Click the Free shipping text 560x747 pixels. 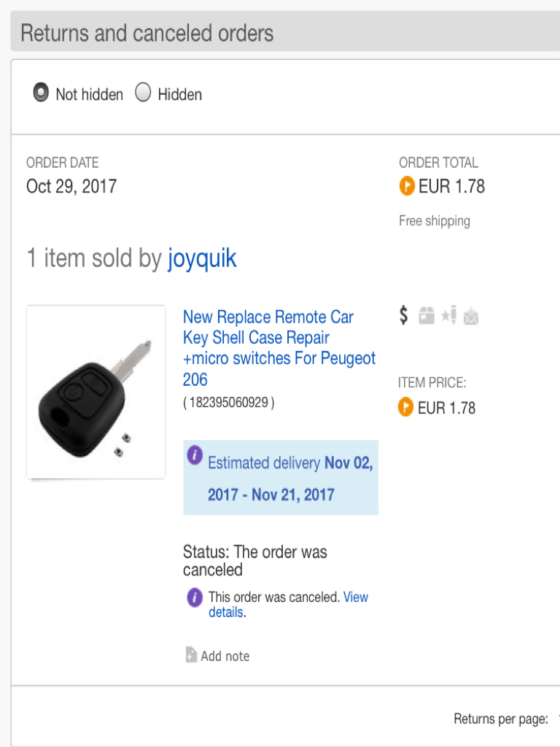(x=435, y=221)
